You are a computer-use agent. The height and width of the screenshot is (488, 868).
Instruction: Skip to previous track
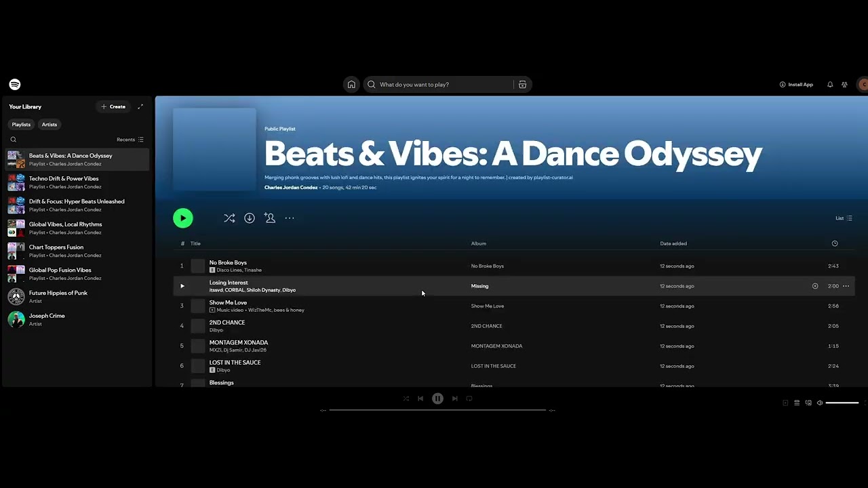click(420, 399)
